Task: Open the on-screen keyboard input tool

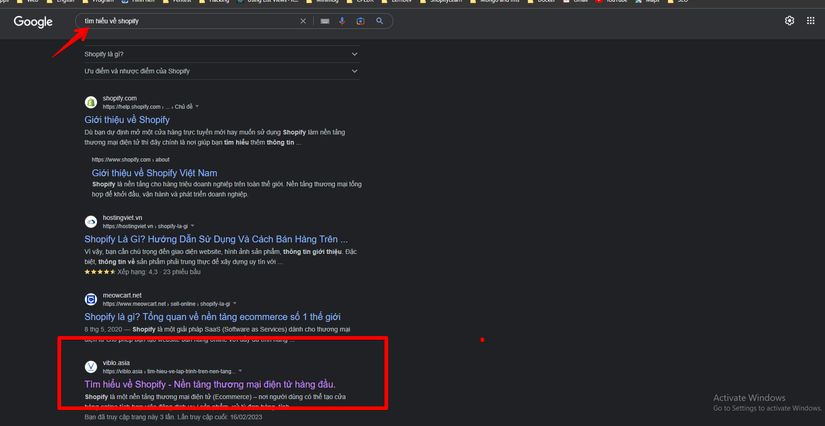Action: tap(325, 21)
